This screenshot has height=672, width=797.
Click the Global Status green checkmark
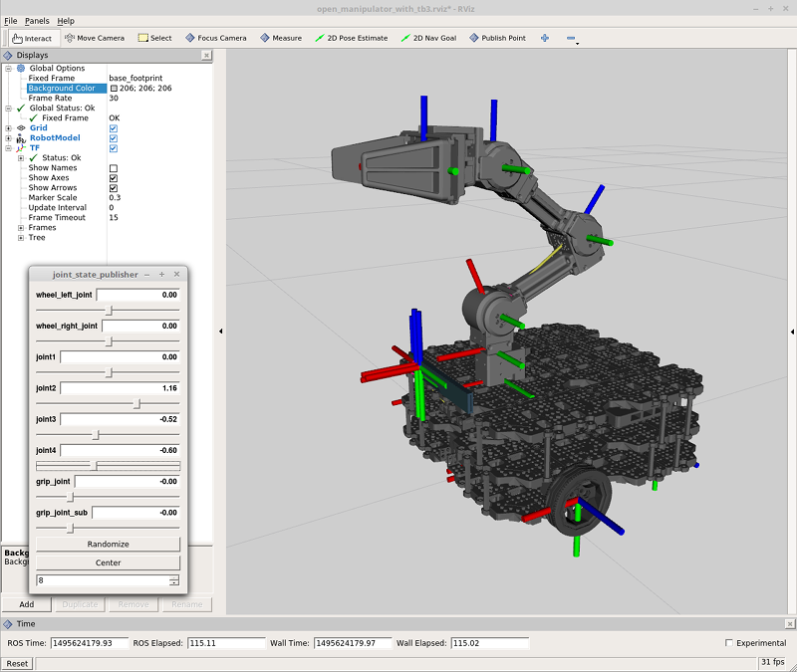coord(21,109)
